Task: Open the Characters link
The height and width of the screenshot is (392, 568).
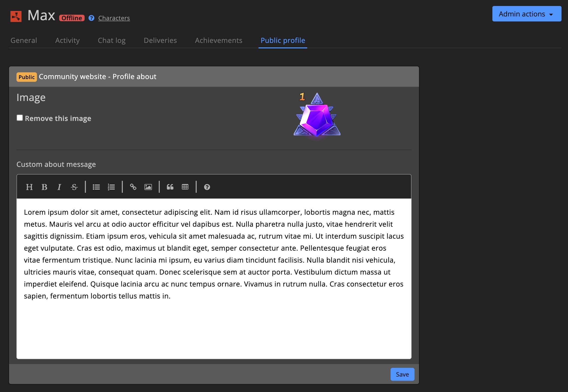Action: pos(114,18)
